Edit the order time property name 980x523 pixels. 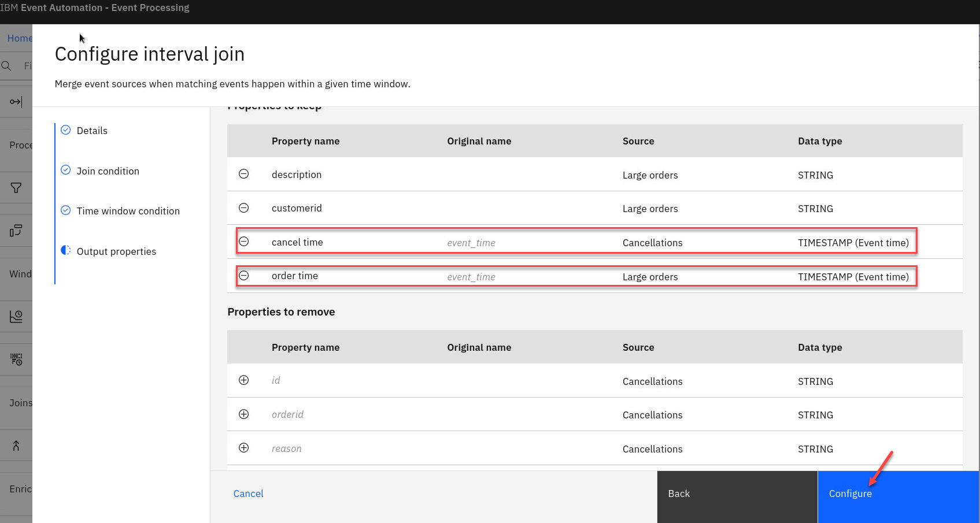click(295, 276)
